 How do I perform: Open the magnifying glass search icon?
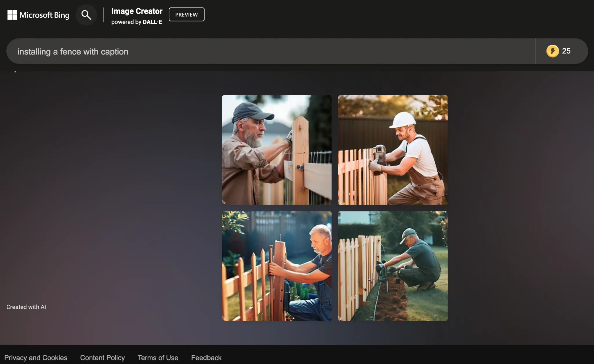[86, 15]
